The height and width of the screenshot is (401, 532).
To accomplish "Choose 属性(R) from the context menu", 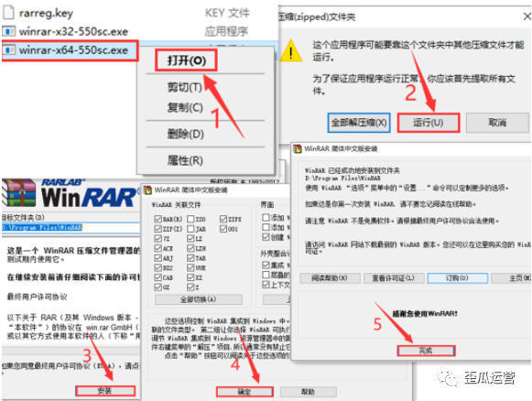I will 185,160.
